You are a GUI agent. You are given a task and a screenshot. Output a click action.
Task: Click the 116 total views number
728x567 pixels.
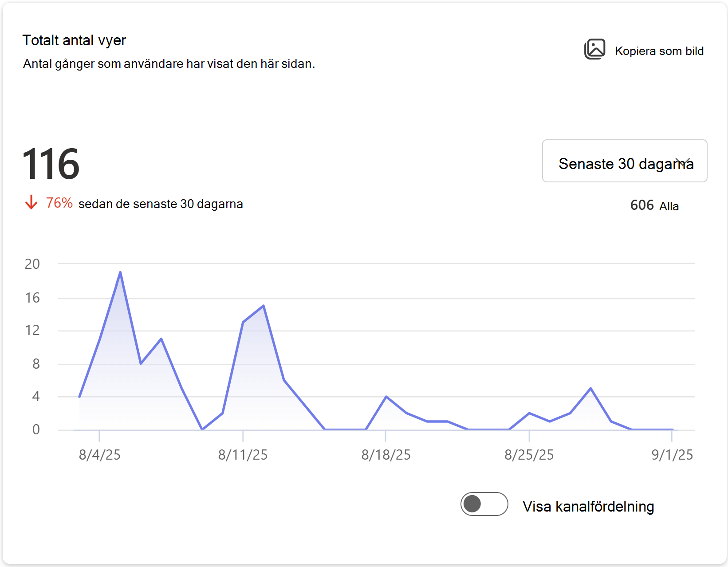point(51,164)
